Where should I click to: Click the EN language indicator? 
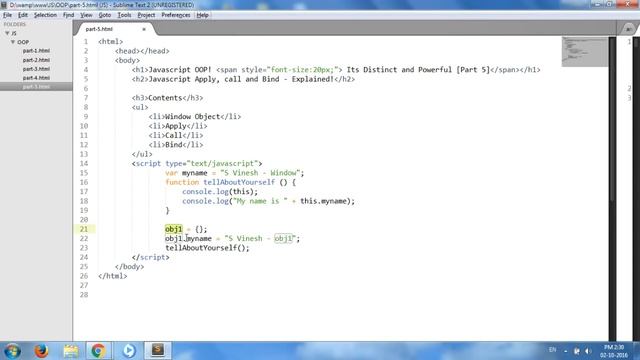[553, 350]
